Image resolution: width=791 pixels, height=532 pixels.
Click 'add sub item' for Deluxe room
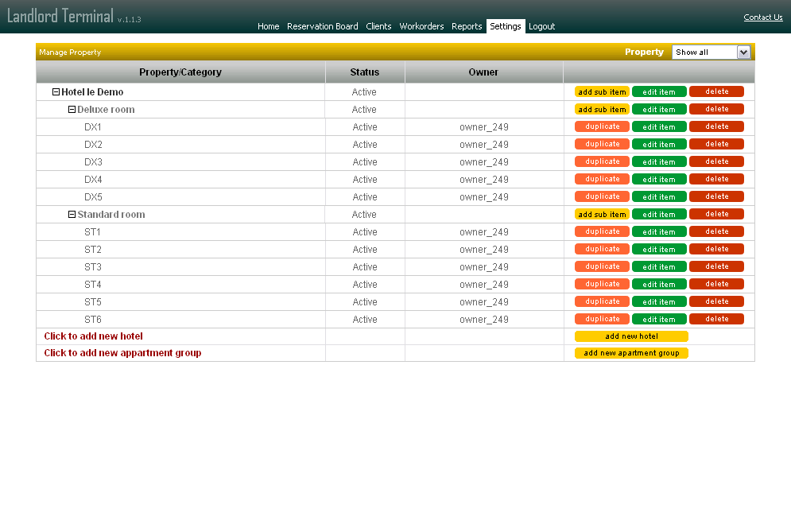click(602, 109)
